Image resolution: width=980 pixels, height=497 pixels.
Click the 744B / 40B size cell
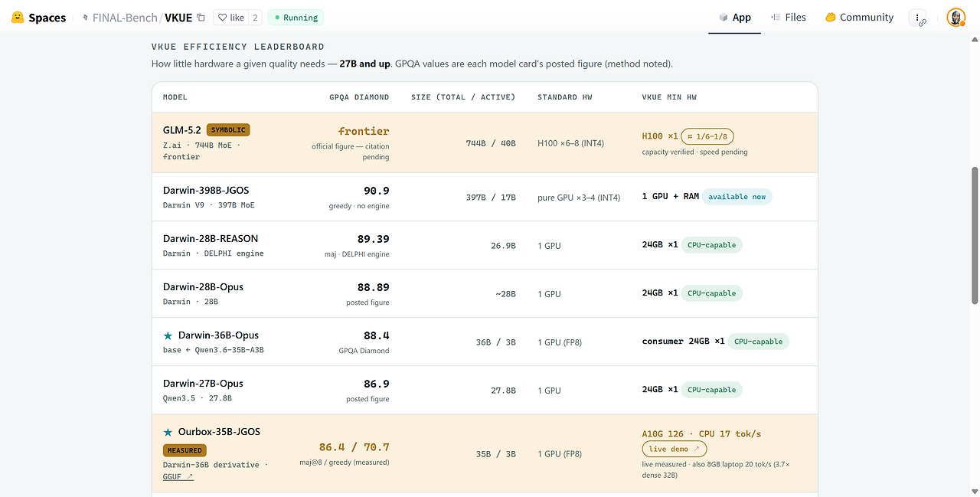(491, 143)
